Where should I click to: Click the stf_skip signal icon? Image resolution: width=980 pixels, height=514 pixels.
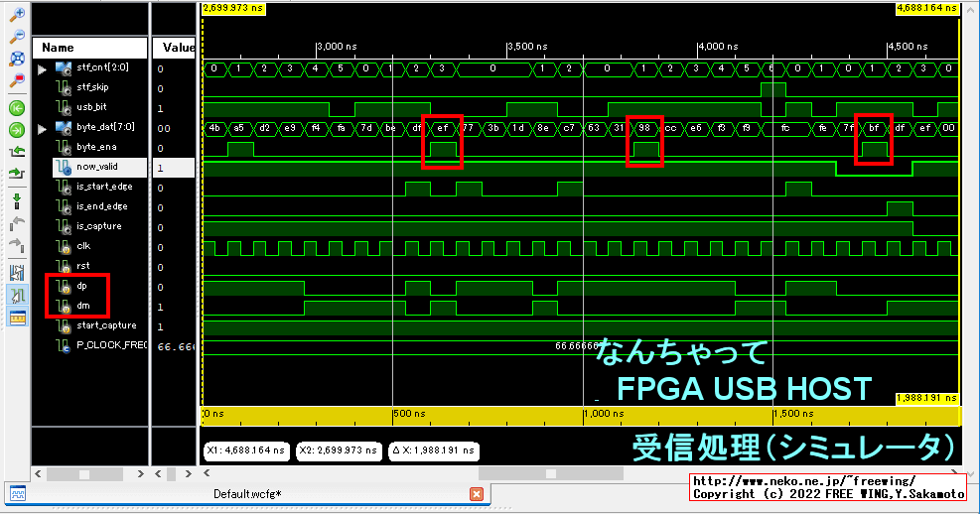[64, 88]
